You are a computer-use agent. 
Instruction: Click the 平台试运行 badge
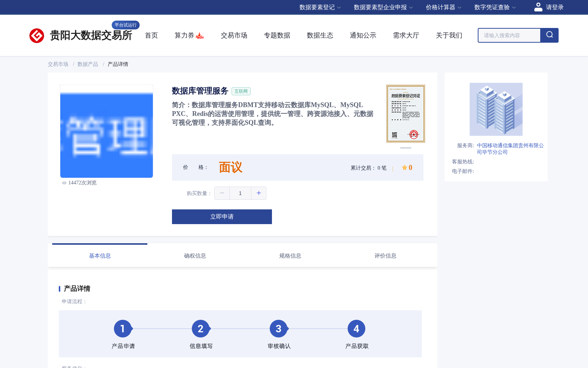(126, 25)
